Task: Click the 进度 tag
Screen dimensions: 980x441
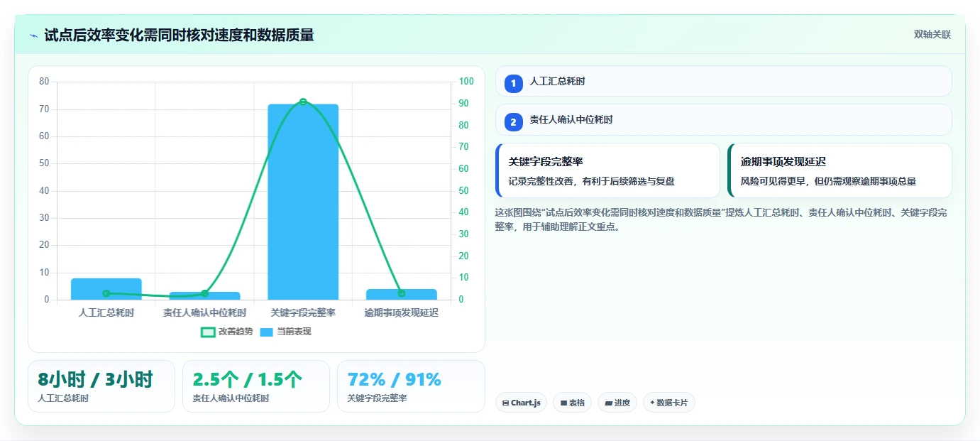Action: [617, 403]
